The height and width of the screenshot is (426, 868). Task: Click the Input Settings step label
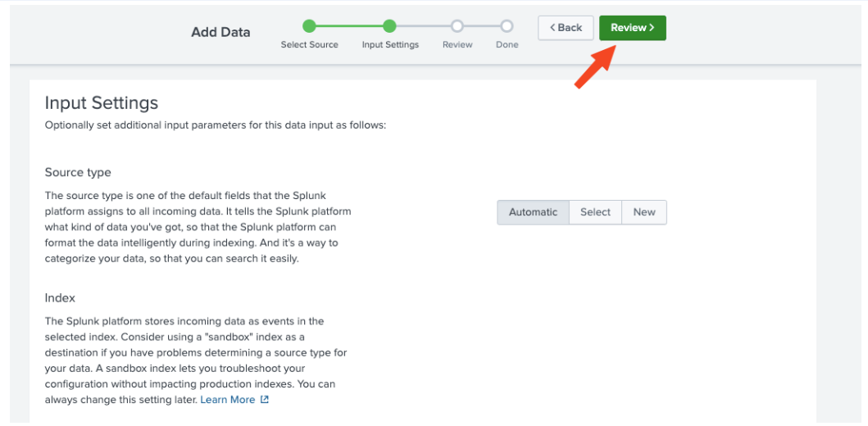[x=390, y=45]
